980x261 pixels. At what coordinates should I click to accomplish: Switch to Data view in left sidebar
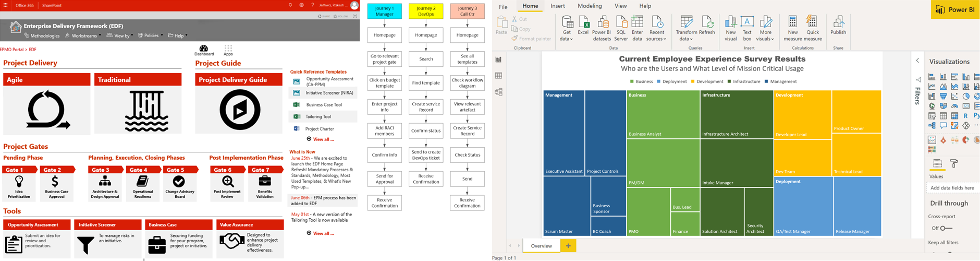pyautogui.click(x=499, y=76)
